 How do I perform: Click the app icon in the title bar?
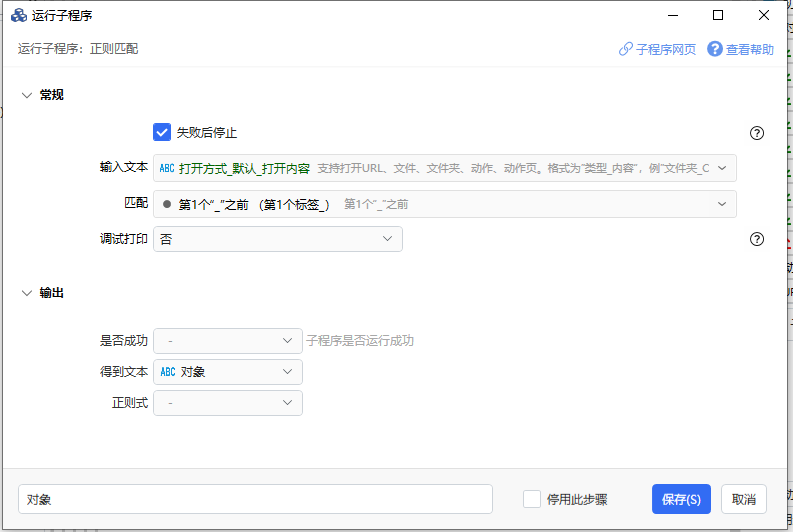click(x=18, y=15)
